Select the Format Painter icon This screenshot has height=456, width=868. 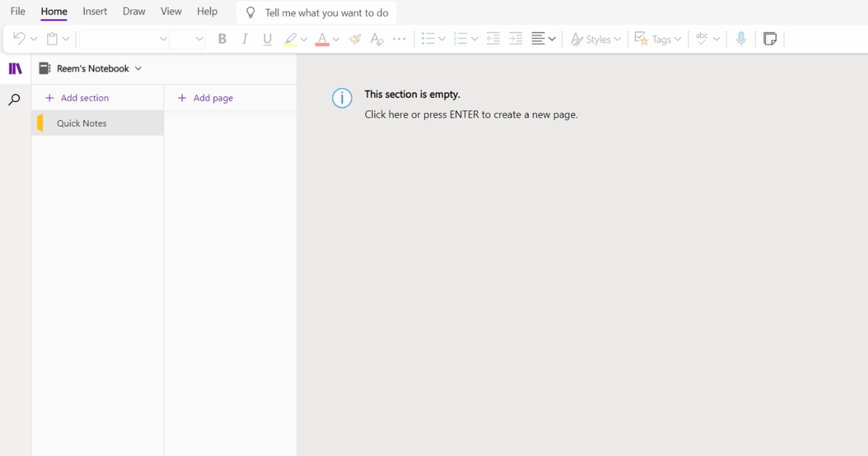(x=354, y=38)
